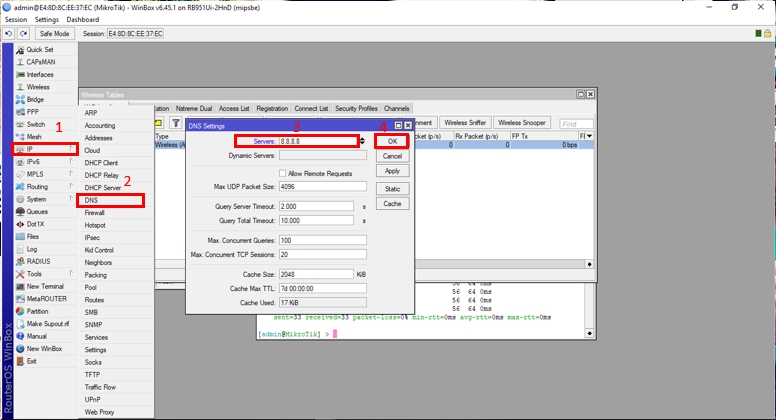The height and width of the screenshot is (420, 776).
Task: Click Wireless Snooper button
Action: (522, 123)
